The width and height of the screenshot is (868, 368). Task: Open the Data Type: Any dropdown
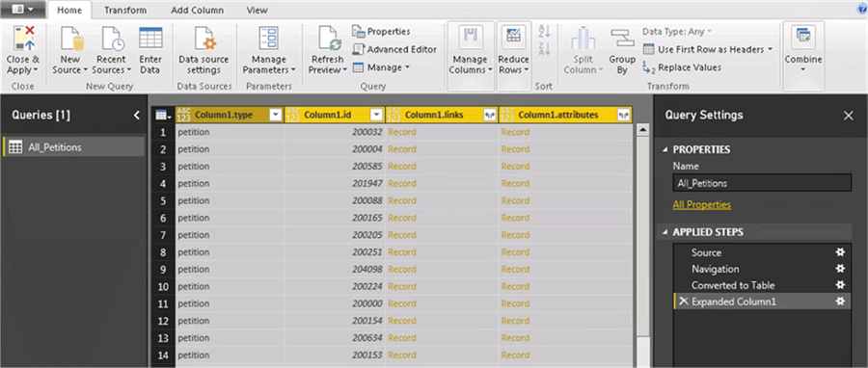[677, 32]
